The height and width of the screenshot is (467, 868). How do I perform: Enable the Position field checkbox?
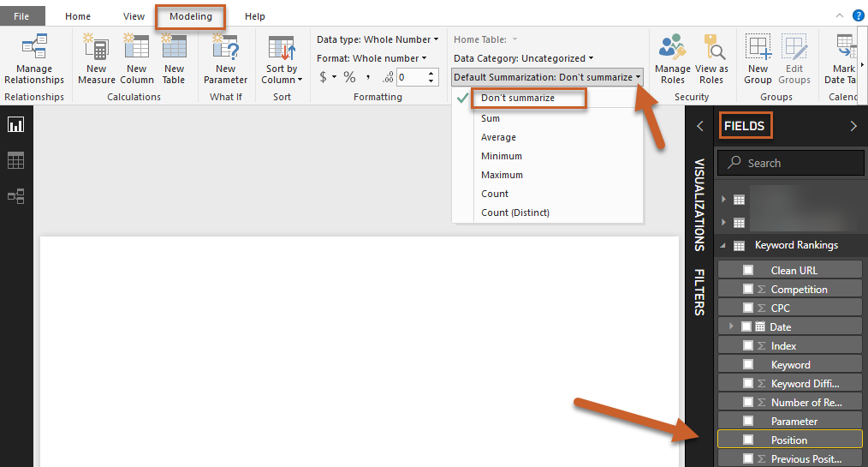tap(748, 440)
